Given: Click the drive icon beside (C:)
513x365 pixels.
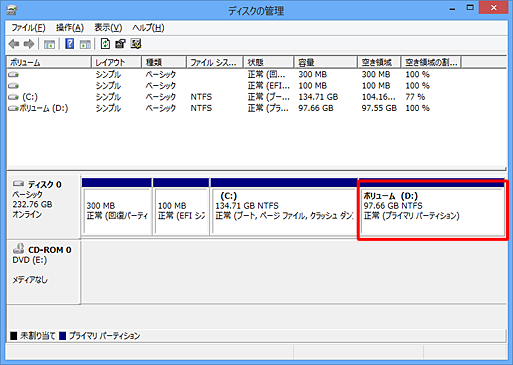Looking at the screenshot, I should coord(13,97).
